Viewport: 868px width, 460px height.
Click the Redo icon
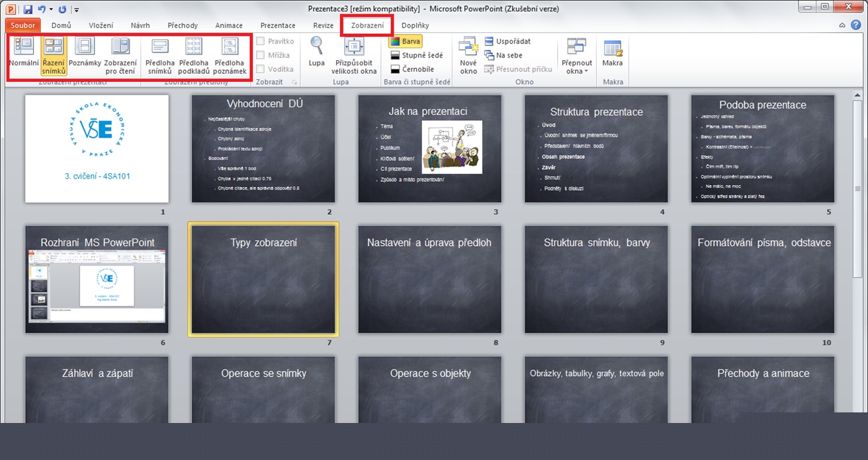[62, 9]
